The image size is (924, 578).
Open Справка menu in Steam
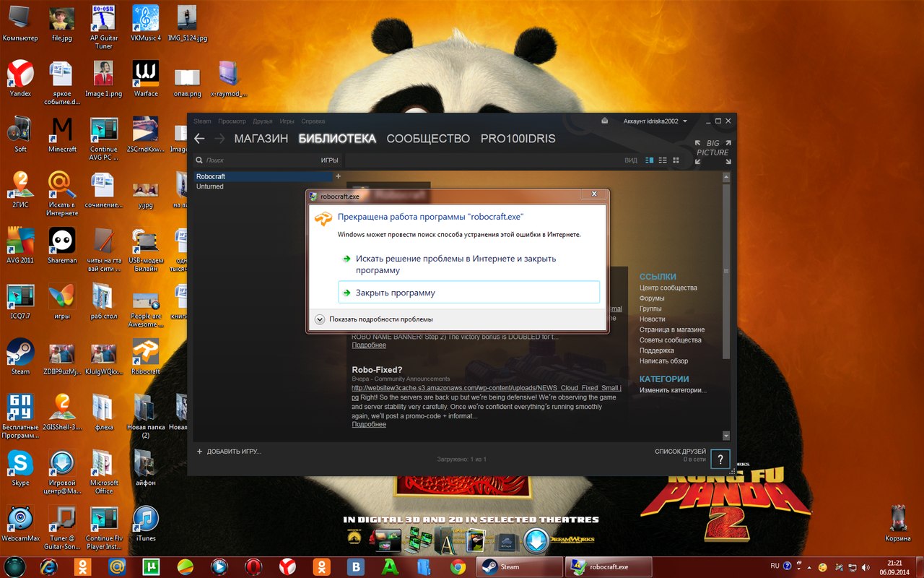pyautogui.click(x=313, y=121)
